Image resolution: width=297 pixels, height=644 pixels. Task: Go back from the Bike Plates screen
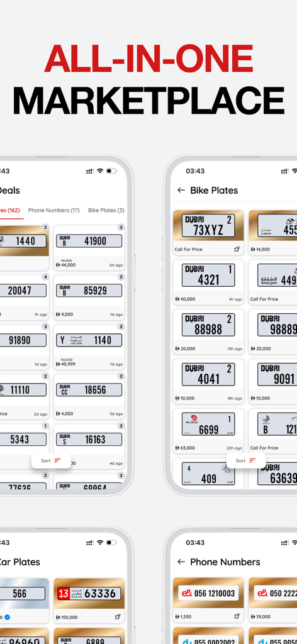tap(181, 190)
